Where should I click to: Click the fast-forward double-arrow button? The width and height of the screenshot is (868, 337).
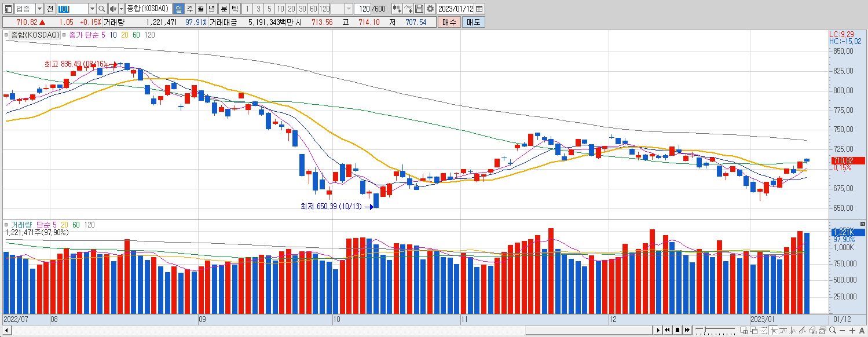pos(687,330)
